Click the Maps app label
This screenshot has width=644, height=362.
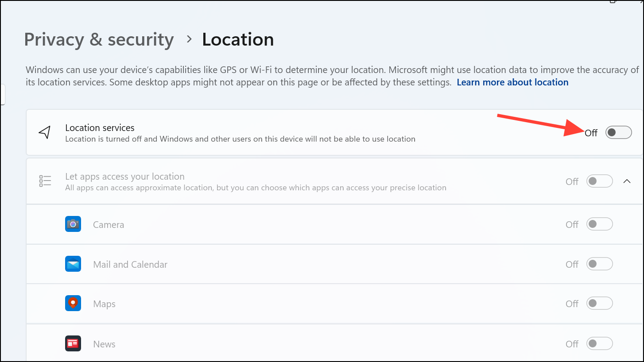tap(105, 304)
